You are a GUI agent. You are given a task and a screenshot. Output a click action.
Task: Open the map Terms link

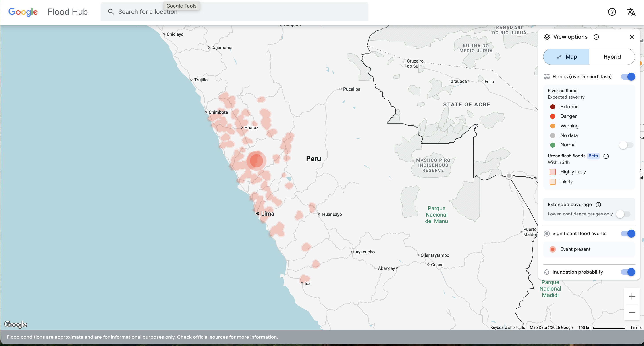click(636, 327)
